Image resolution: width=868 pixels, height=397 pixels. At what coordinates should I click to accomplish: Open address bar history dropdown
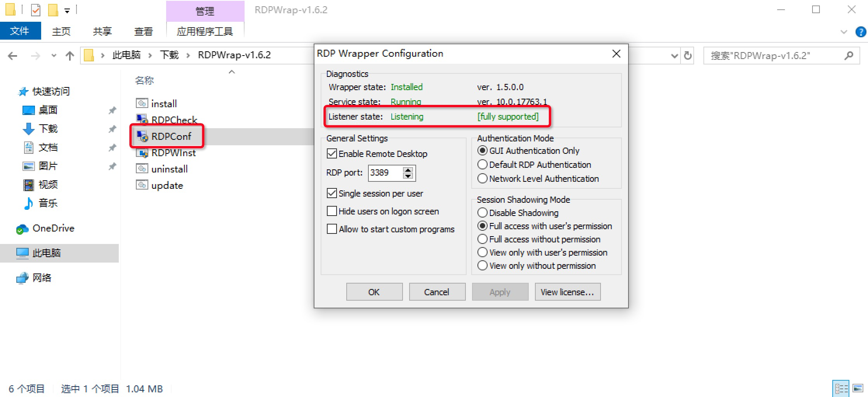675,56
